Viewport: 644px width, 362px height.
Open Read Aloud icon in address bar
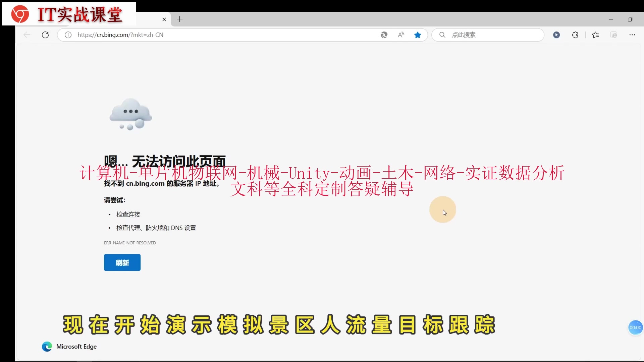(x=401, y=35)
